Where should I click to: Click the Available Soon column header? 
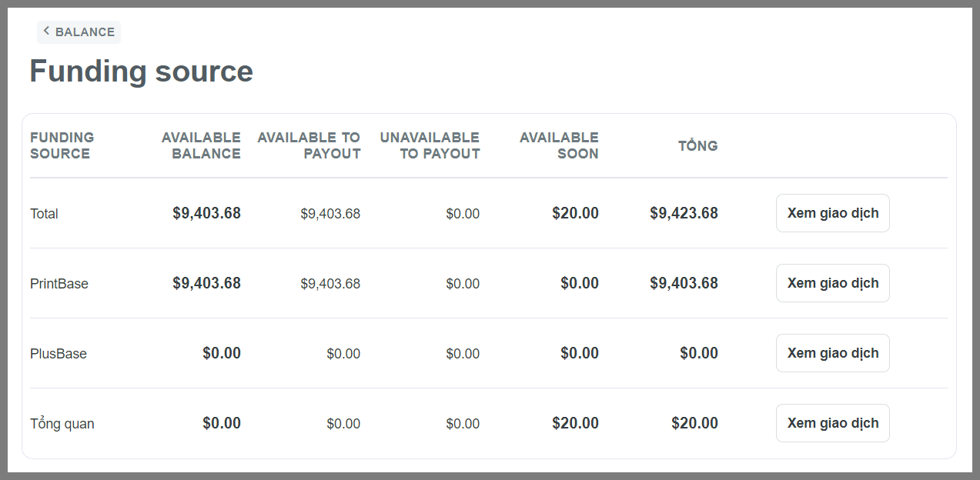click(559, 145)
